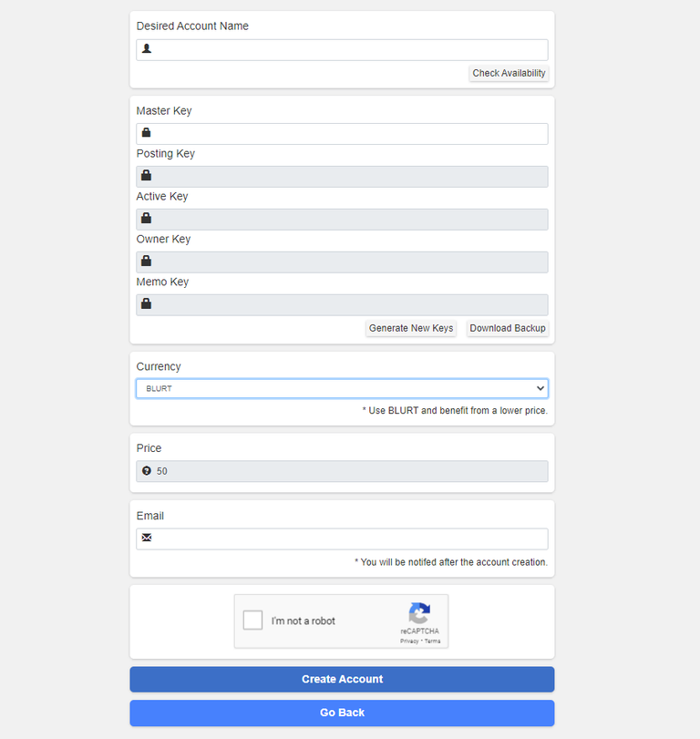Click Check Availability button

click(x=509, y=73)
